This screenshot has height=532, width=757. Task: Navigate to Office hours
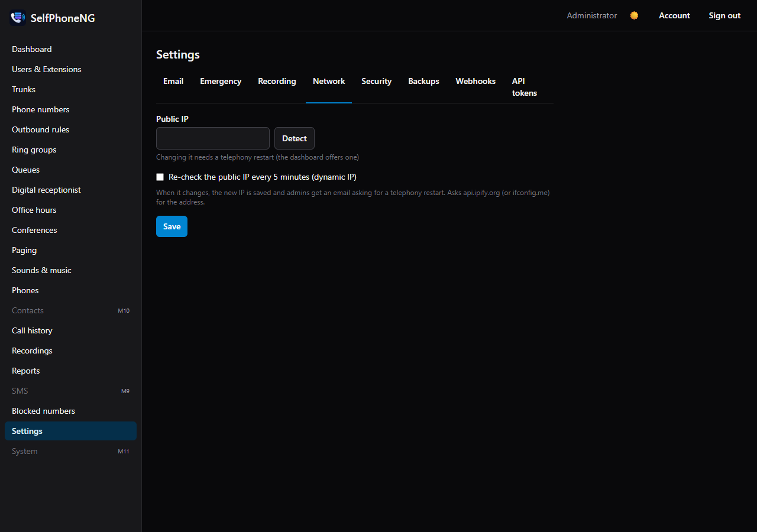click(x=70, y=210)
